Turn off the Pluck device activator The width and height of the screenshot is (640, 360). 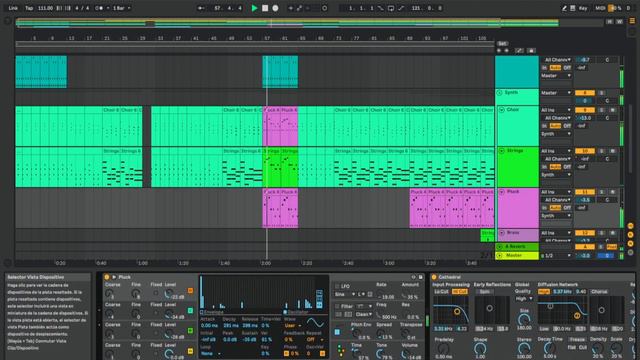pyautogui.click(x=107, y=277)
